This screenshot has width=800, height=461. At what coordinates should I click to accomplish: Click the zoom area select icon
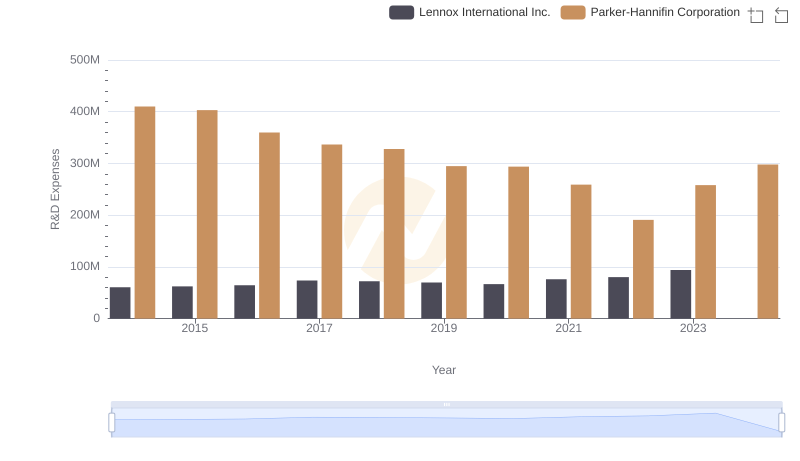pos(756,15)
